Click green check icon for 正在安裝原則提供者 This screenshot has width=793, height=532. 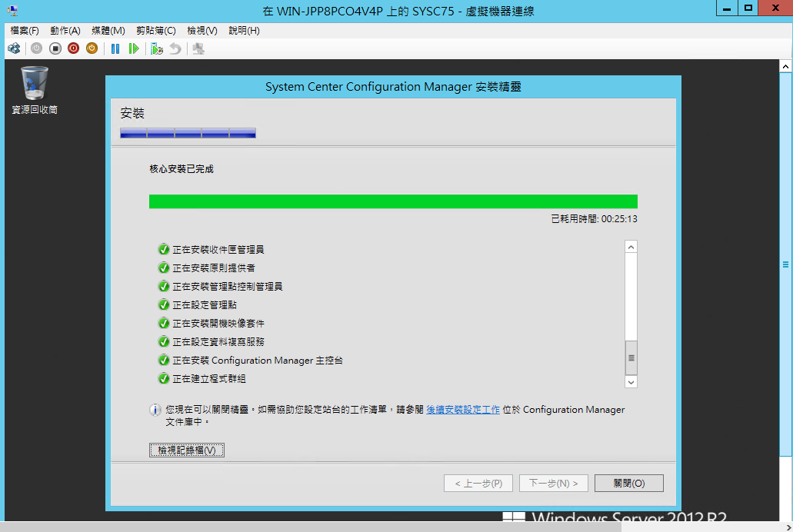pyautogui.click(x=163, y=268)
